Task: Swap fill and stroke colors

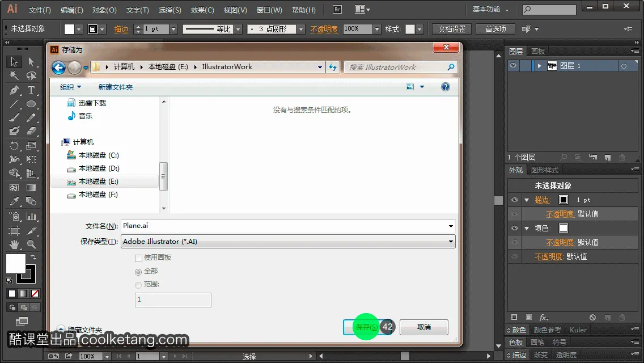Action: click(33, 256)
